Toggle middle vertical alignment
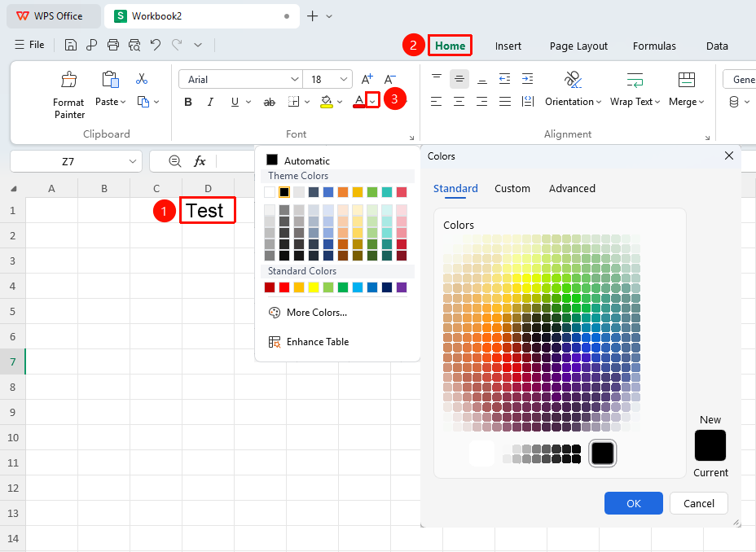 click(459, 79)
